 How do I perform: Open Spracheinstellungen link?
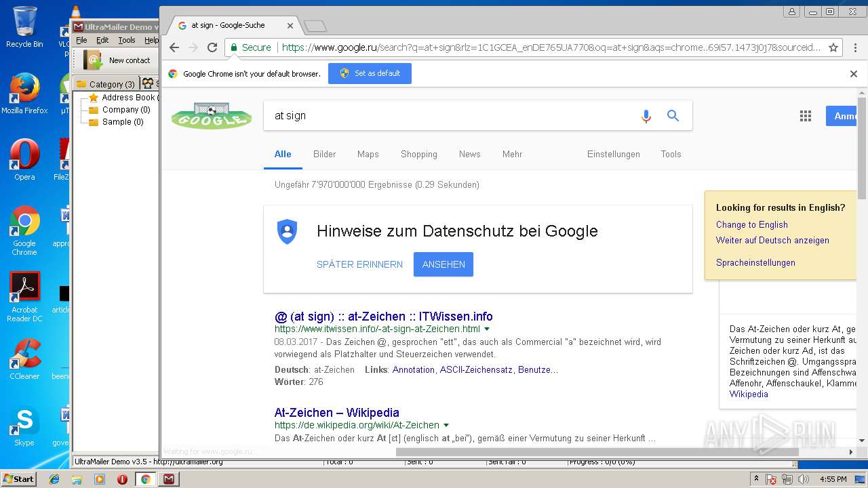(x=755, y=262)
